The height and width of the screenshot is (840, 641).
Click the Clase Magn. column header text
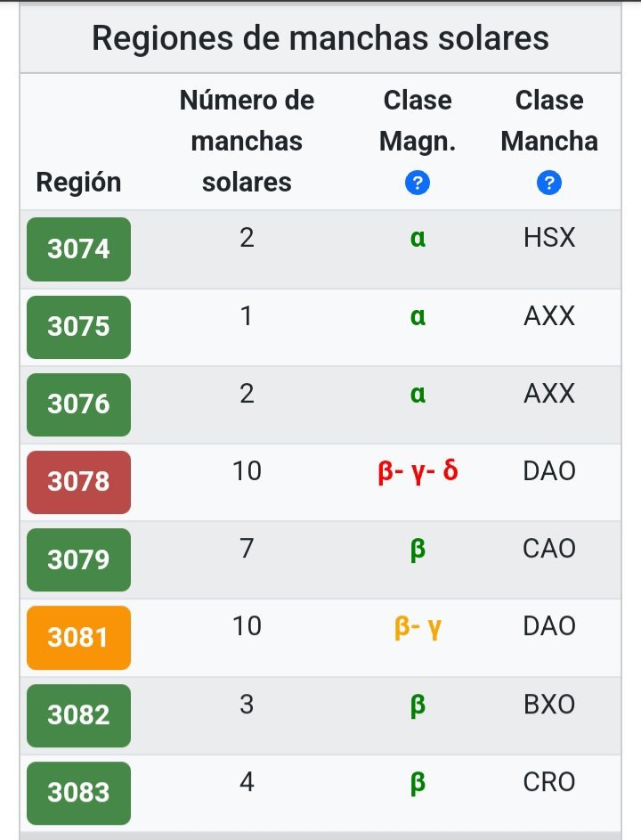coord(417,121)
